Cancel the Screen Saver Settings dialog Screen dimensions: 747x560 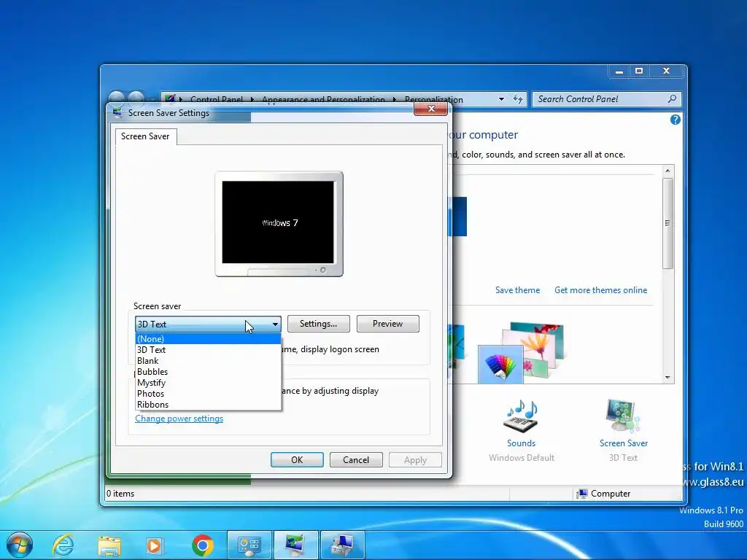click(x=356, y=460)
